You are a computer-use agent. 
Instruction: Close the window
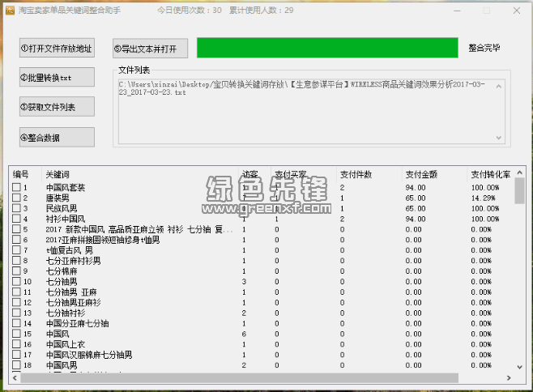pyautogui.click(x=517, y=11)
